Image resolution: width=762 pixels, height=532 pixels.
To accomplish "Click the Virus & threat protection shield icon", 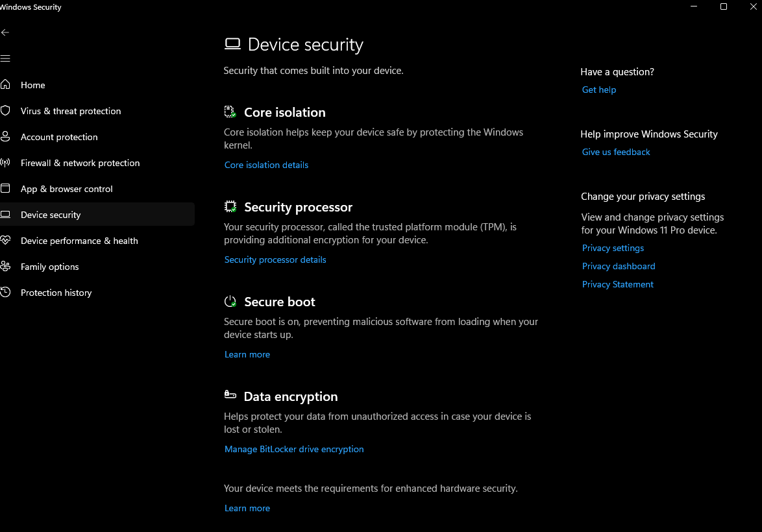I will point(5,111).
